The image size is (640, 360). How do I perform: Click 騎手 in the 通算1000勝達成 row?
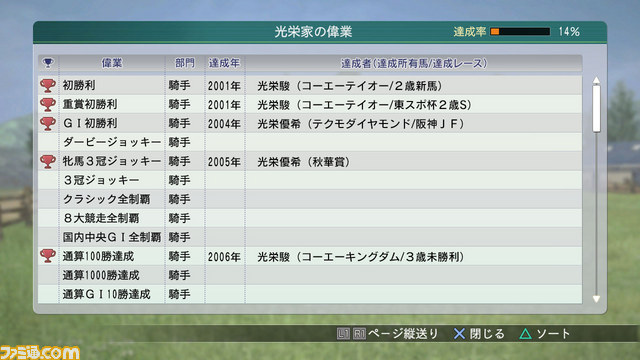[x=180, y=275]
